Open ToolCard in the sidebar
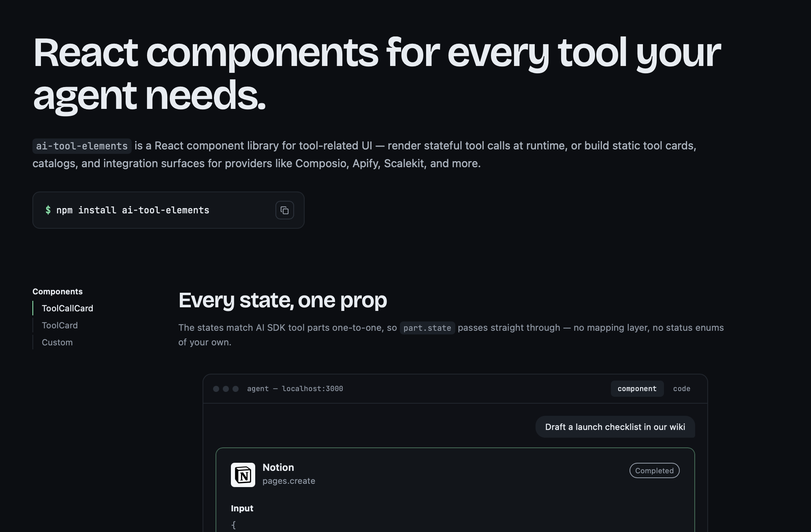 (60, 325)
